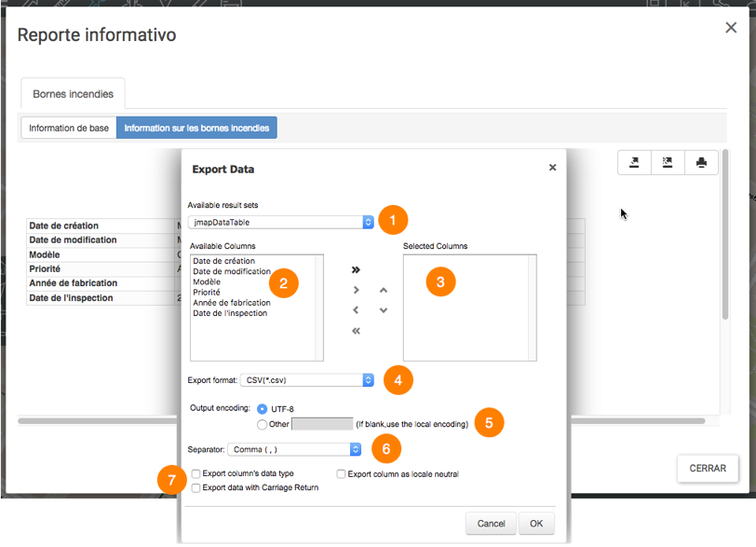Remove selected column with left arrow

tap(356, 310)
